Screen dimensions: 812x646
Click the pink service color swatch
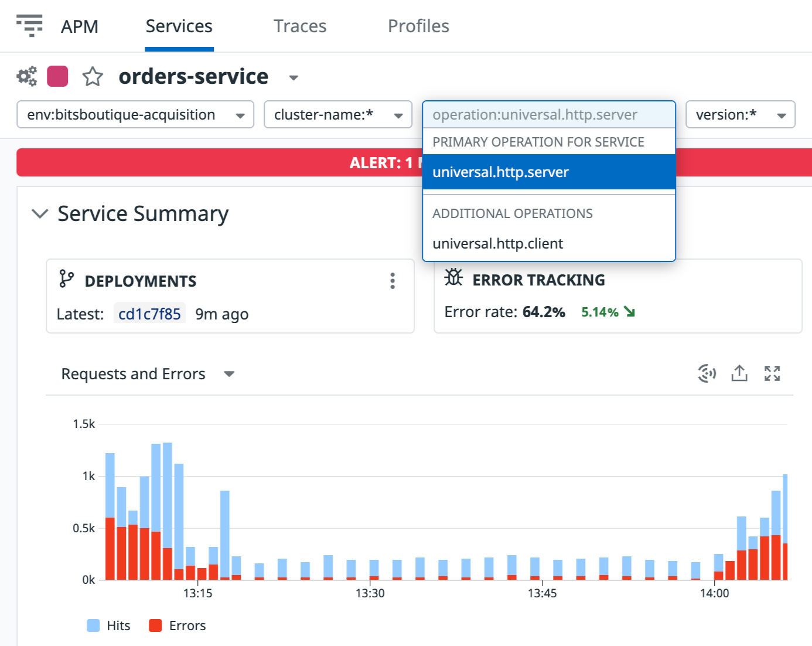pyautogui.click(x=57, y=76)
